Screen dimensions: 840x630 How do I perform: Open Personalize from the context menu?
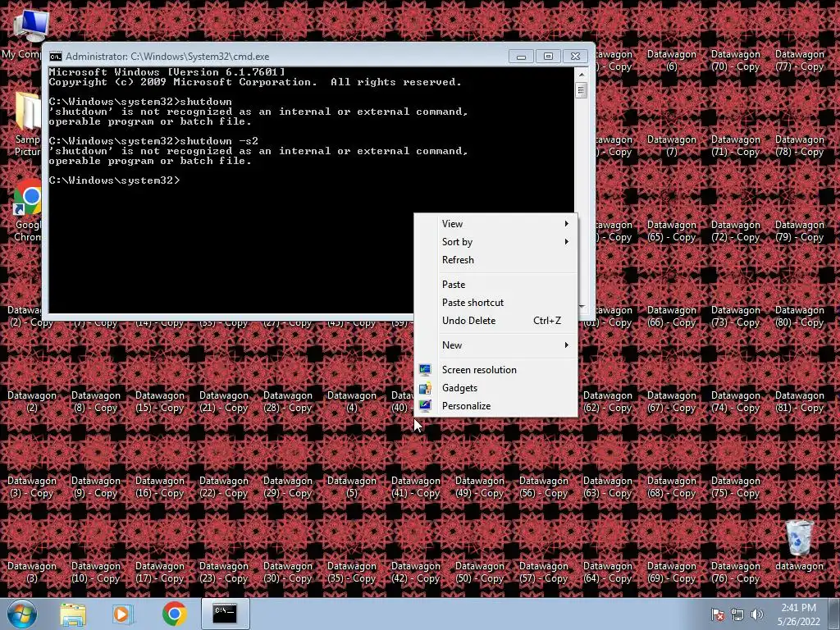(x=496, y=406)
